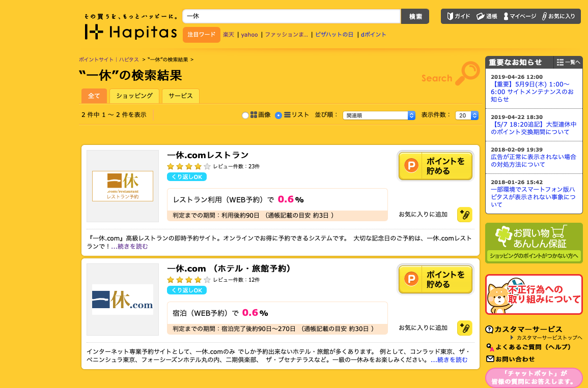This screenshot has width=588, height=388.
Task: Add 一休.comレストラン to favorites via clip icon
Action: point(465,215)
